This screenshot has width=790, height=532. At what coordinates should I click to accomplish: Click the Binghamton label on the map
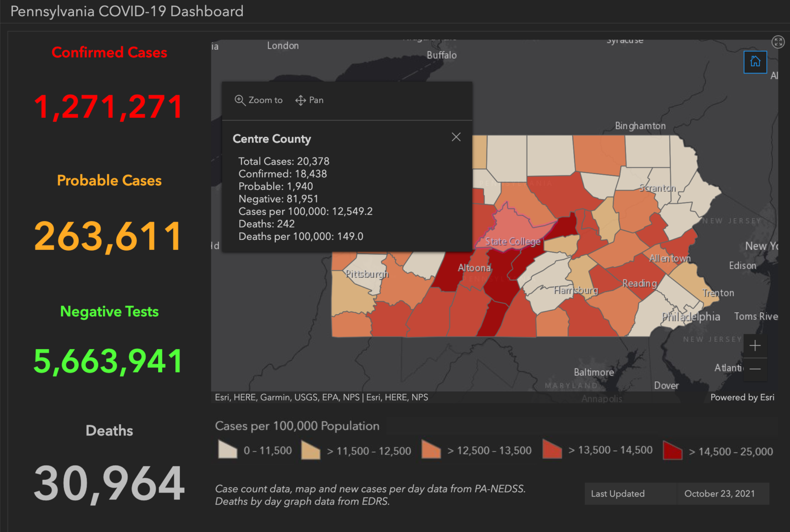(640, 126)
